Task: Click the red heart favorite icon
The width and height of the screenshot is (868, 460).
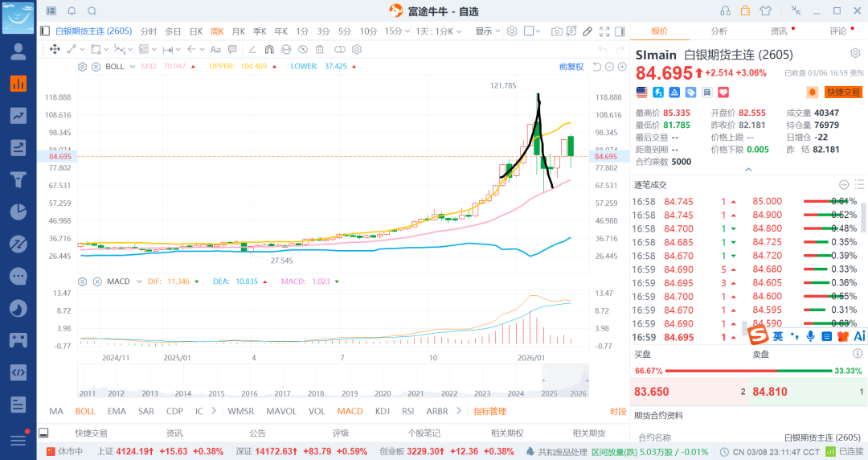Action: (723, 92)
